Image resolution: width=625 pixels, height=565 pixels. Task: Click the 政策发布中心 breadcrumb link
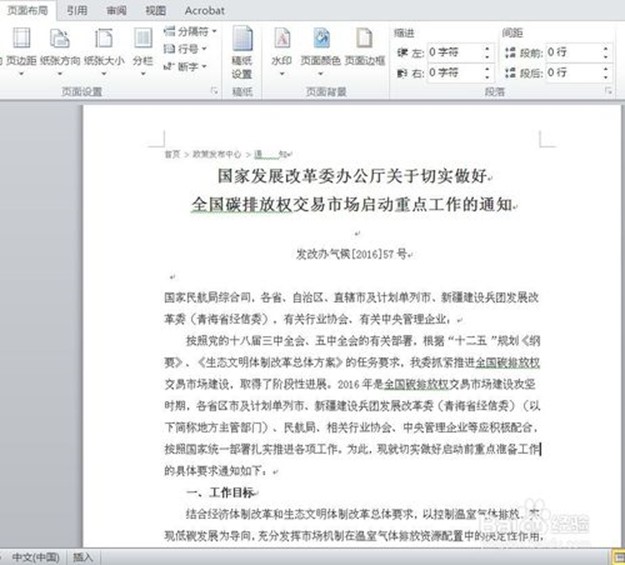pyautogui.click(x=216, y=155)
